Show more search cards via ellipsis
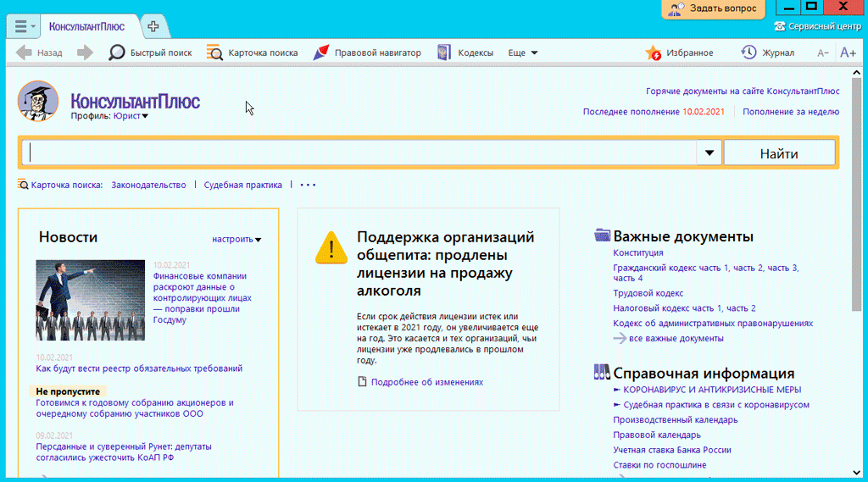The width and height of the screenshot is (868, 482). click(308, 185)
